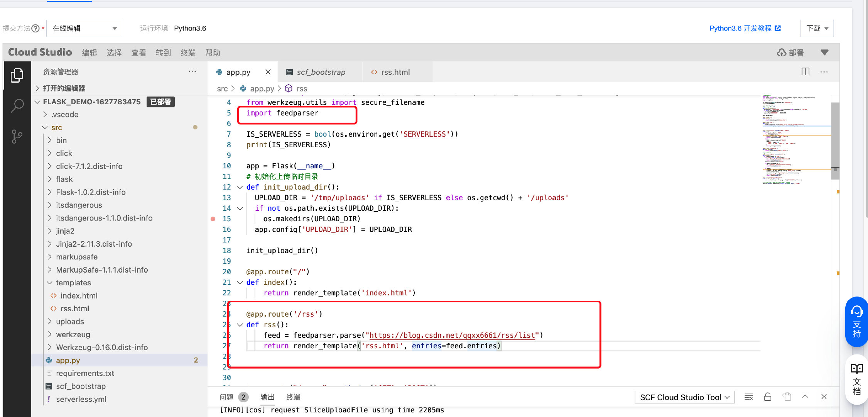Image resolution: width=868 pixels, height=417 pixels.
Task: Open the Explorer files icon in activity bar
Action: pyautogui.click(x=17, y=75)
